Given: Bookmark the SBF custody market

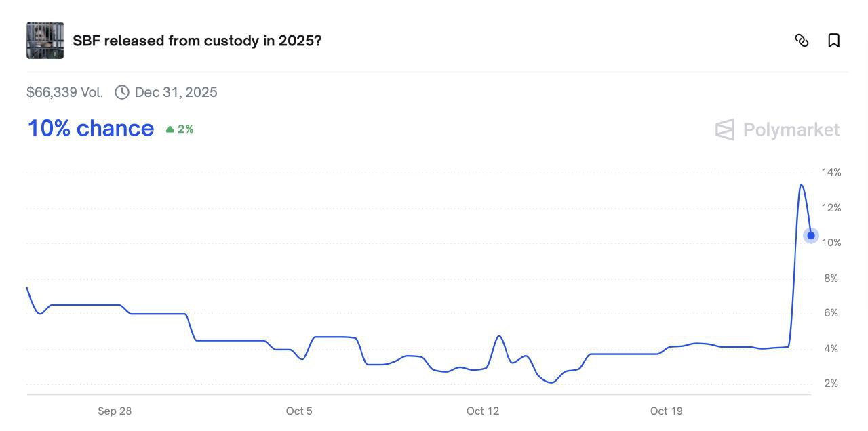Looking at the screenshot, I should click(x=834, y=41).
